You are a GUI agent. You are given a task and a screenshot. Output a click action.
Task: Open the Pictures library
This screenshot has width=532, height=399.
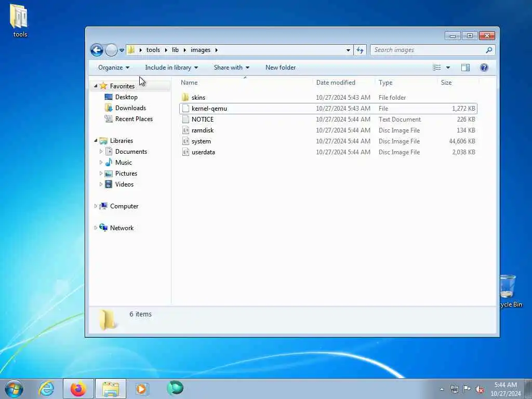point(126,174)
